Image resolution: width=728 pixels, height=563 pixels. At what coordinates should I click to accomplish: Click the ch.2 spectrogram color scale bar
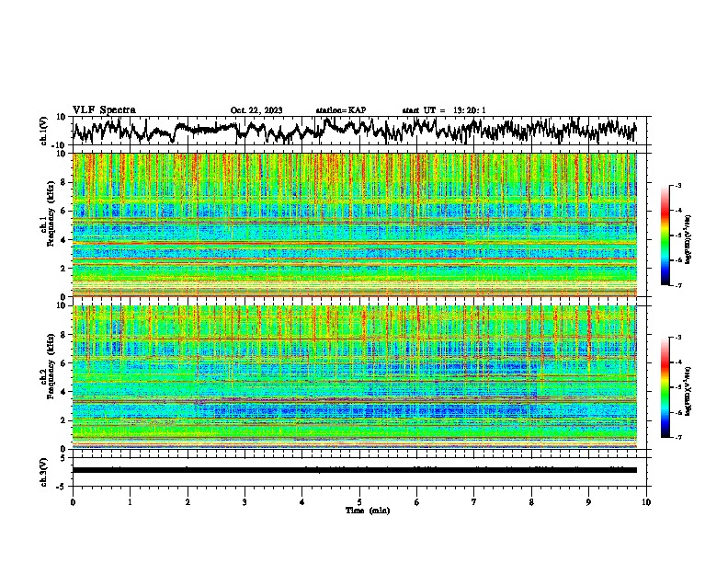665,387
